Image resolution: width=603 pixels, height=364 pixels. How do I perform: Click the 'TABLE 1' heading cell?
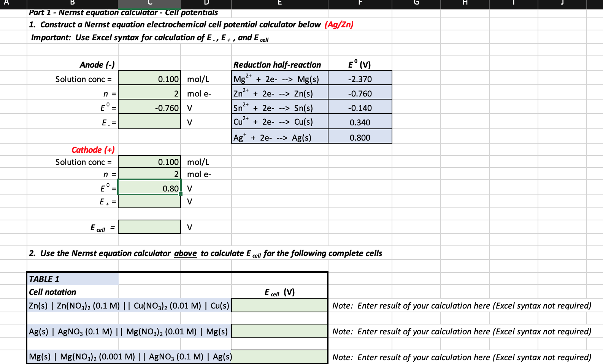[x=73, y=279]
